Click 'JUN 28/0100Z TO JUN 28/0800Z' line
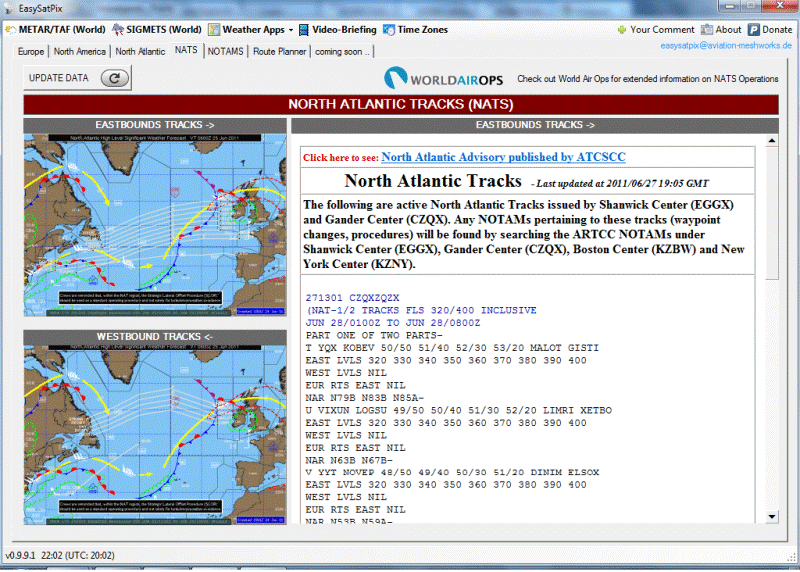800x572 pixels. click(393, 323)
